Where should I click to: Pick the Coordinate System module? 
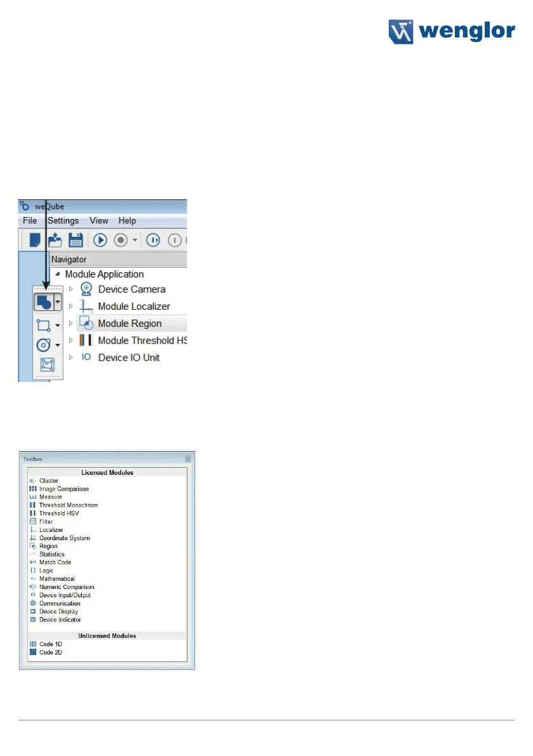coord(65,538)
